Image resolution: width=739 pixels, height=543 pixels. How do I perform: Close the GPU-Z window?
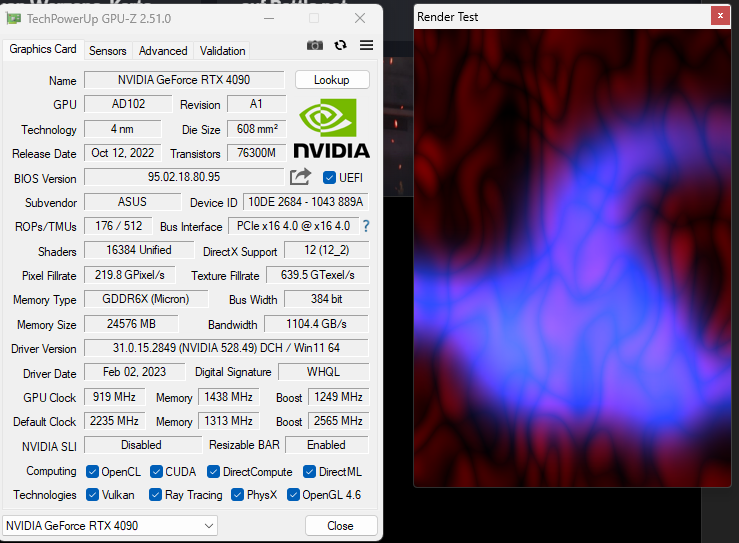pos(360,18)
